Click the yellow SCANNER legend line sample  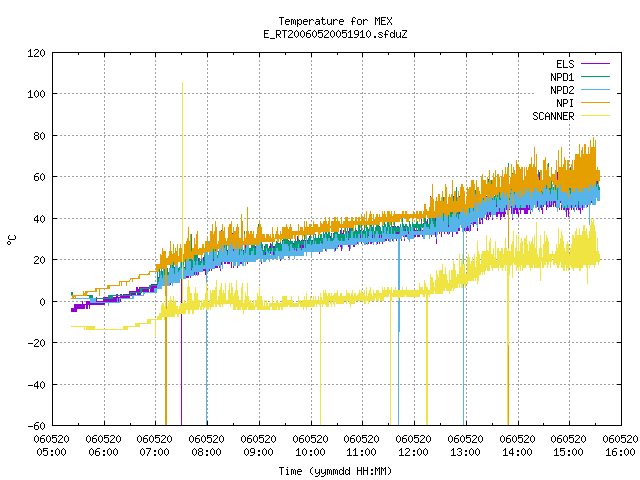pos(596,116)
